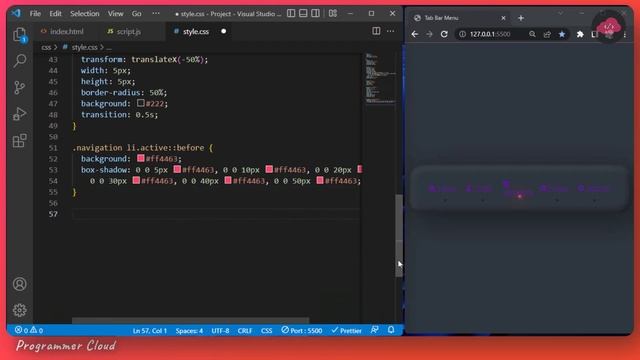The height and width of the screenshot is (360, 640).
Task: Open the browser Extensions puzzle icon
Action: tap(580, 34)
